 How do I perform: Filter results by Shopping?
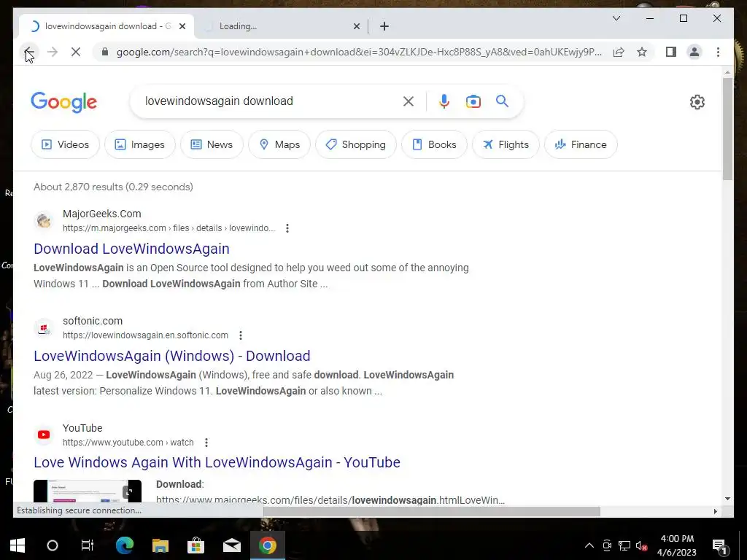coord(356,144)
